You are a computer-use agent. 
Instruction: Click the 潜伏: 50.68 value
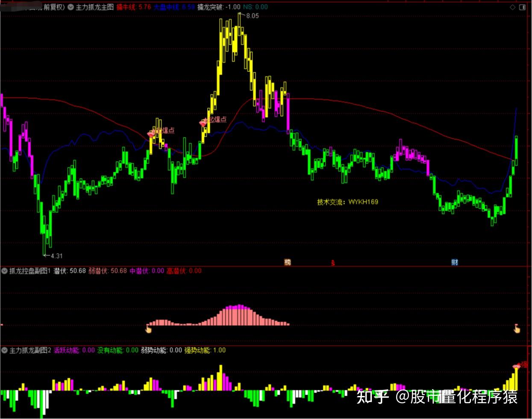point(70,271)
